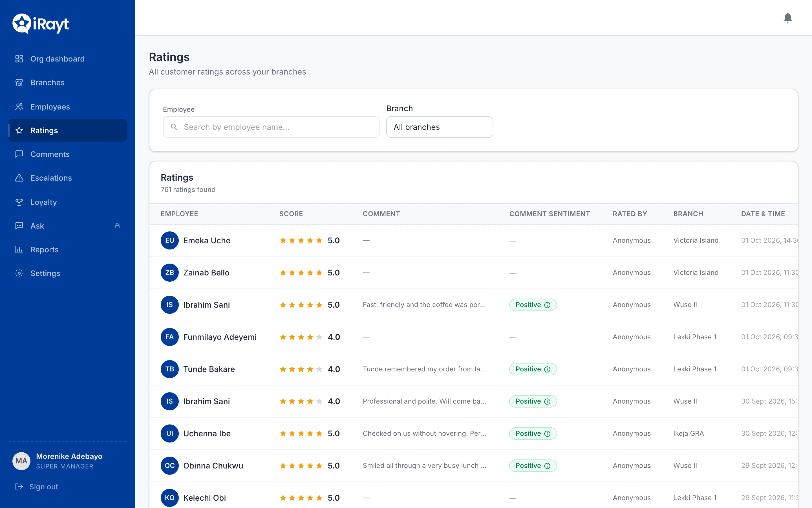Open the Branches page
Image resolution: width=812 pixels, height=508 pixels.
pos(67,83)
